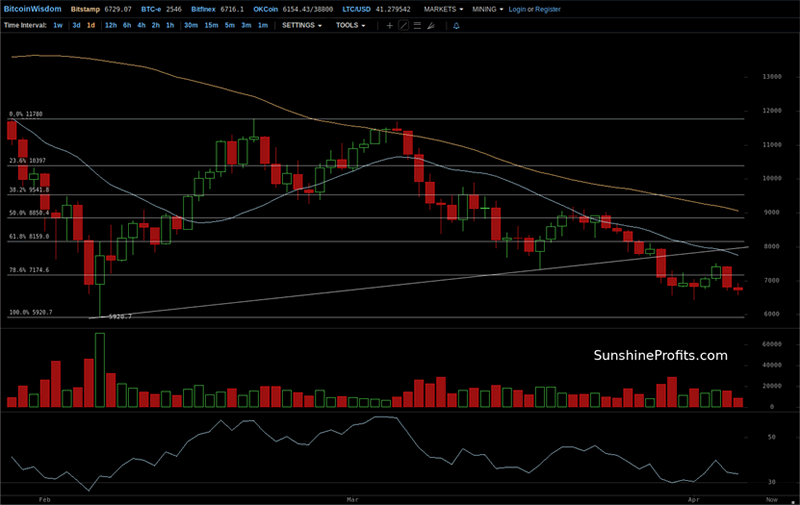Select the trend line drawing tool

coord(403,24)
